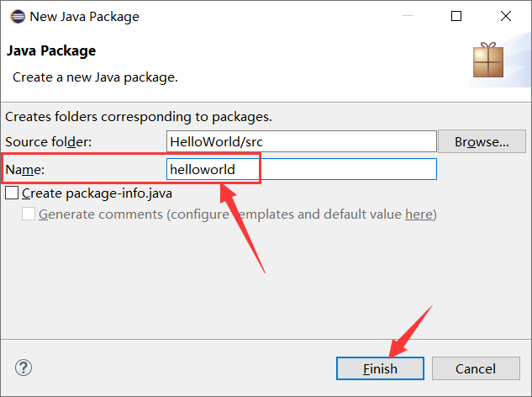This screenshot has height=397, width=532.
Task: Focus the Name field containing helloworld
Action: pyautogui.click(x=301, y=169)
